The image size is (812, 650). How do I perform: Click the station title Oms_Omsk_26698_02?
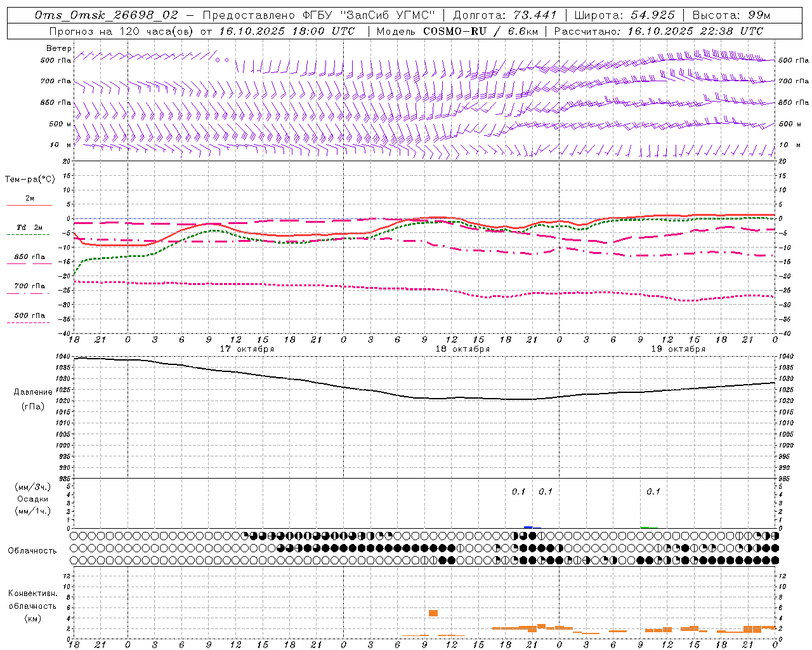point(106,15)
